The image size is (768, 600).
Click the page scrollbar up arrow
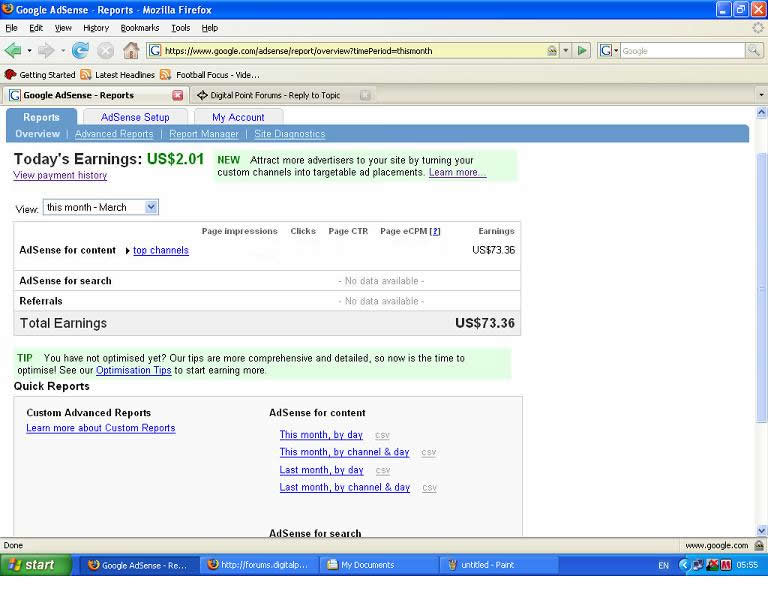(x=762, y=113)
